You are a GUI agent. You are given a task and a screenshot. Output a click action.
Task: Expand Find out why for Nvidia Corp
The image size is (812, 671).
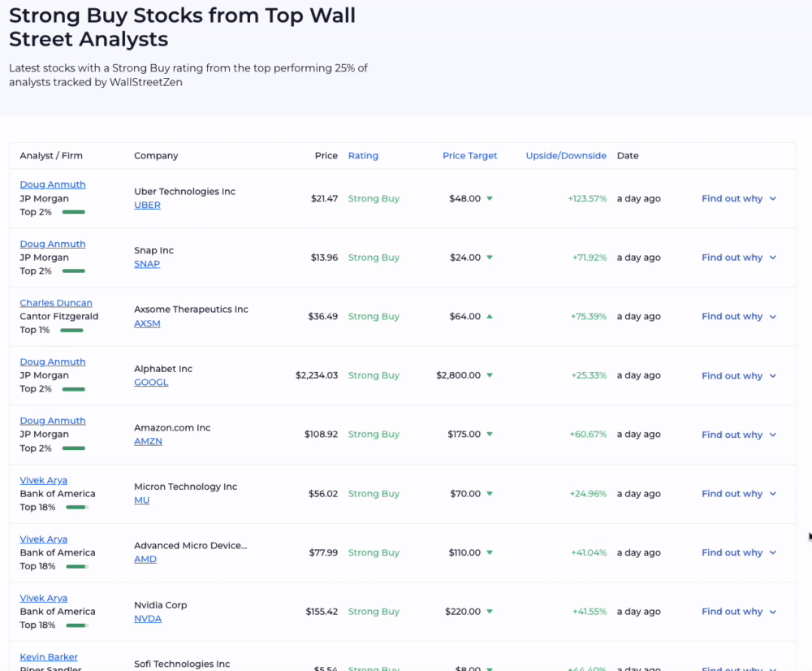point(739,612)
